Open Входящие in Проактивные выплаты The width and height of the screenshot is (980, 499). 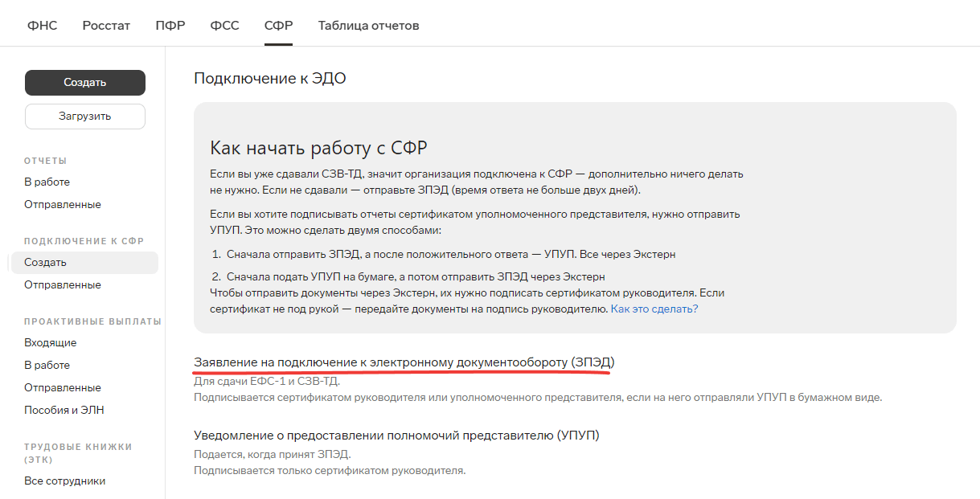(51, 343)
